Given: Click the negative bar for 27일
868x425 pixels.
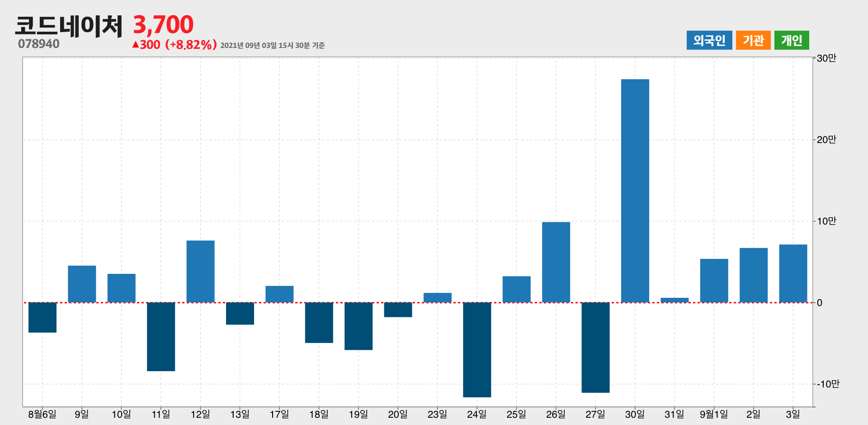Looking at the screenshot, I should [595, 348].
